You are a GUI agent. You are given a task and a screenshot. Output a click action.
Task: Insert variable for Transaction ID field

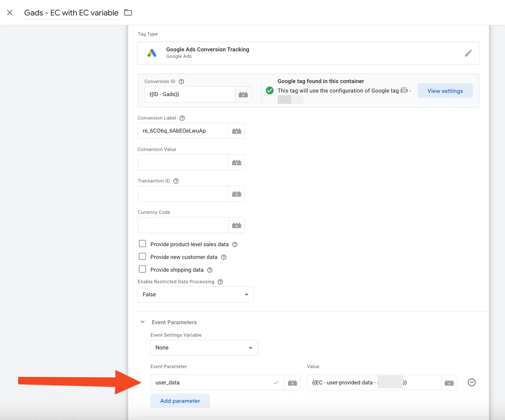click(236, 194)
